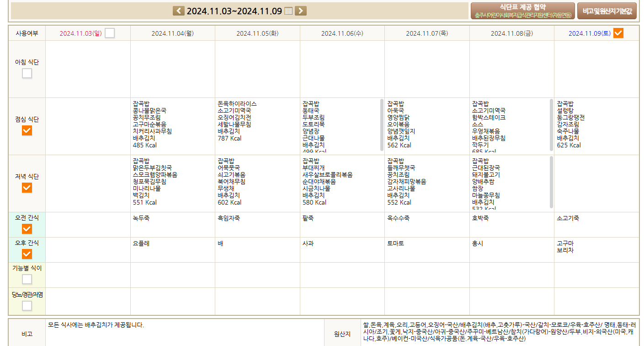Go to the next week arrow

click(x=301, y=11)
